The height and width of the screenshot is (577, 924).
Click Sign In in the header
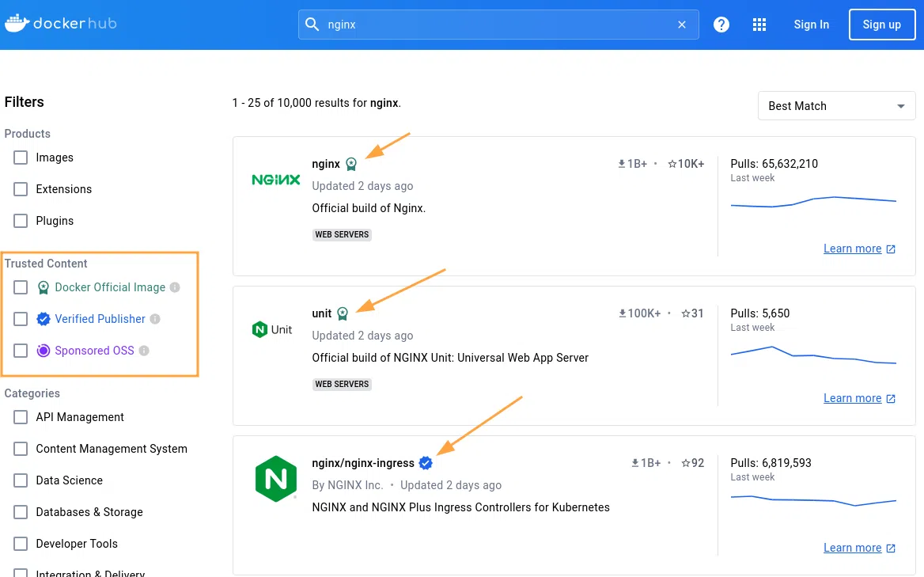click(811, 25)
